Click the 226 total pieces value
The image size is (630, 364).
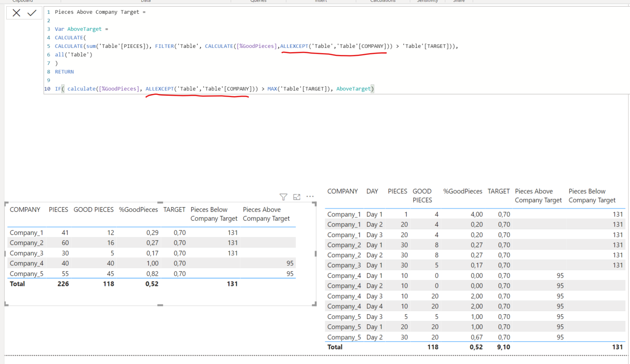point(63,284)
